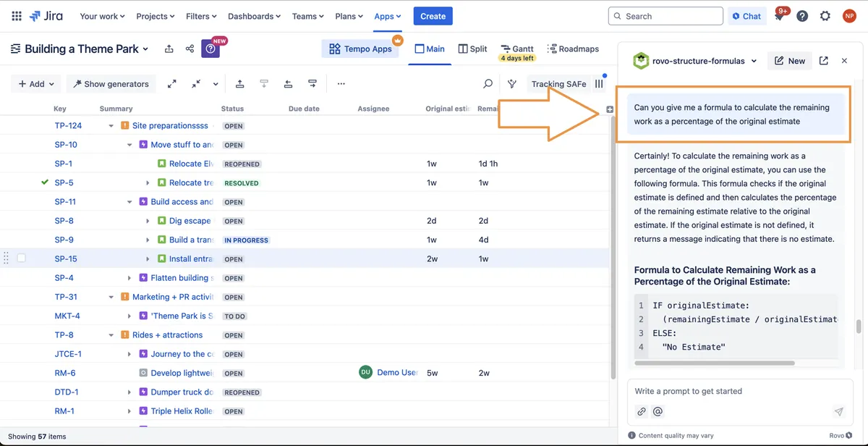The width and height of the screenshot is (868, 446).
Task: Click the indent right toolbar icon
Action: point(312,84)
